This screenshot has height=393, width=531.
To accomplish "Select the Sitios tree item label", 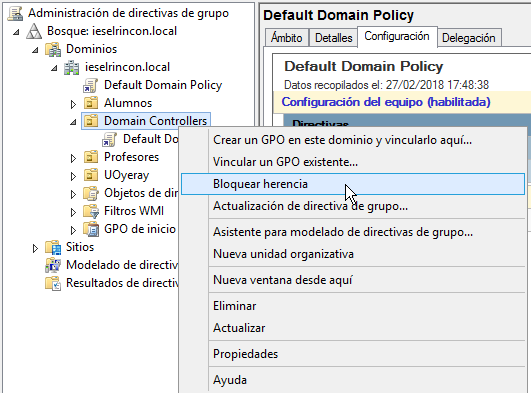I will point(80,247).
